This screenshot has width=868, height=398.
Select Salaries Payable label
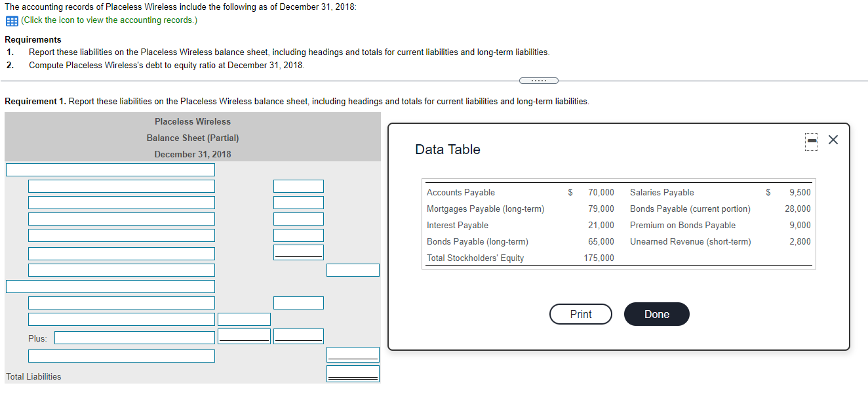pyautogui.click(x=662, y=192)
